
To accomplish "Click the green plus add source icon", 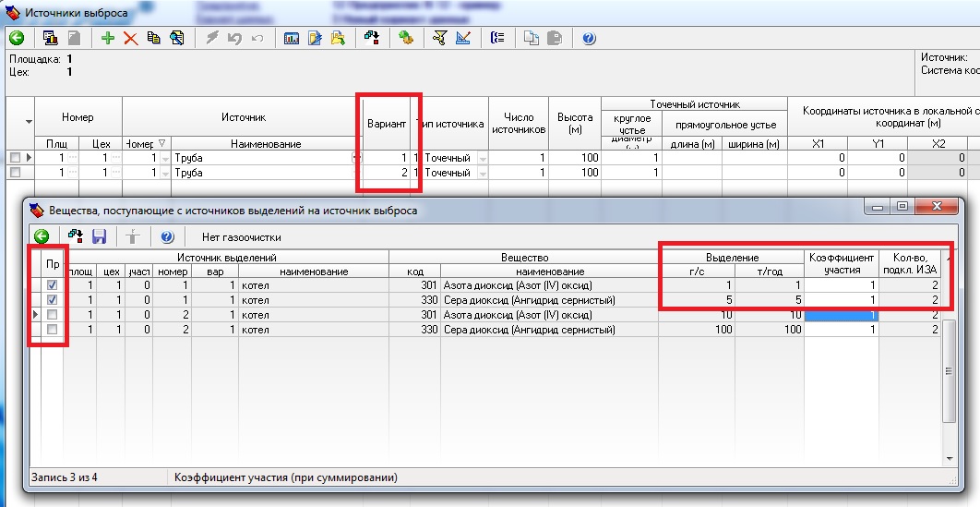I will 108,38.
